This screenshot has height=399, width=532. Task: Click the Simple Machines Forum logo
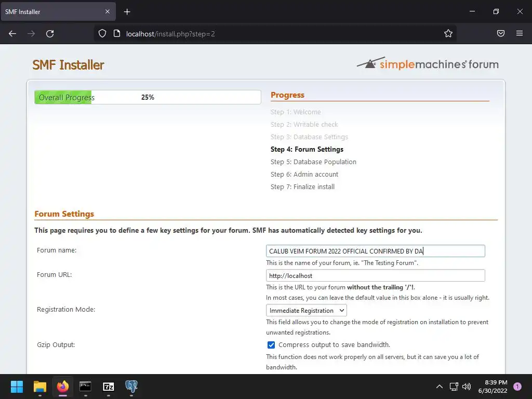(x=428, y=63)
